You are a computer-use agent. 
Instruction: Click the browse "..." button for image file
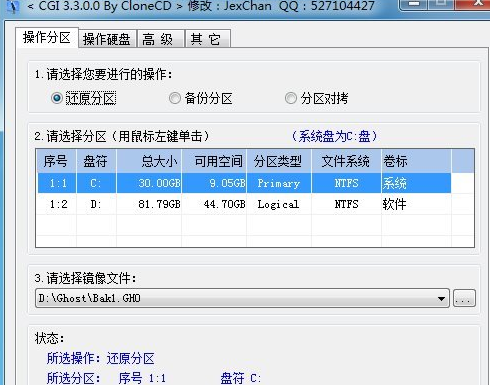[464, 298]
